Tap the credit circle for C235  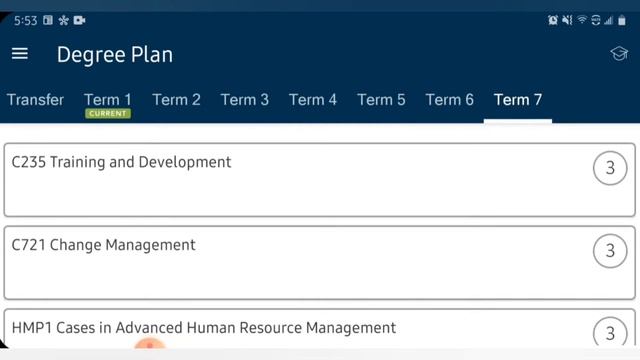click(610, 168)
